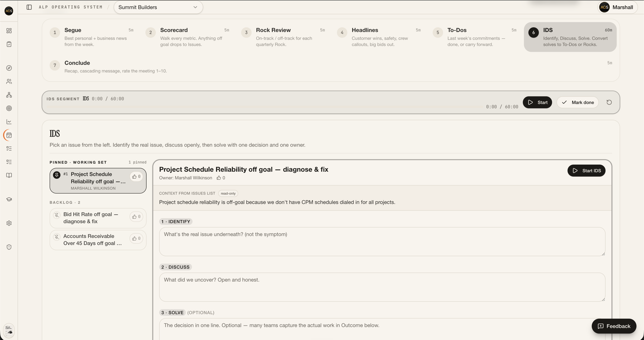Open the org chart icon in sidebar
Viewport: 644px width, 340px height.
pos(9,95)
